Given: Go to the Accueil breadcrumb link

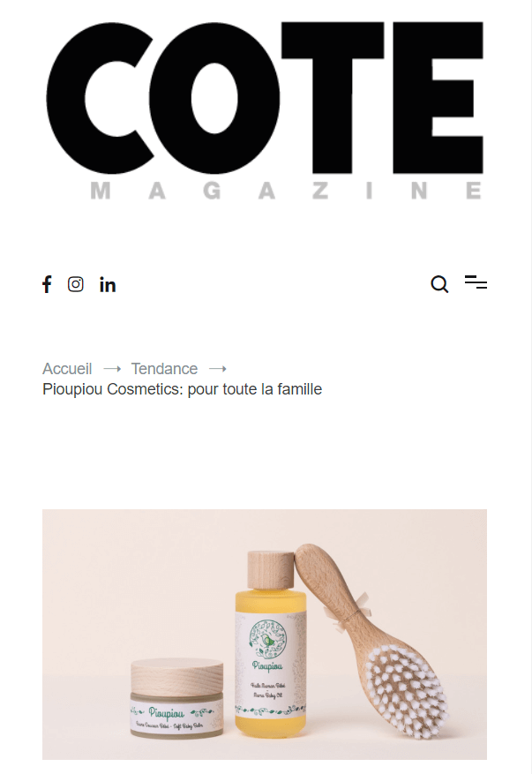Looking at the screenshot, I should tap(67, 369).
